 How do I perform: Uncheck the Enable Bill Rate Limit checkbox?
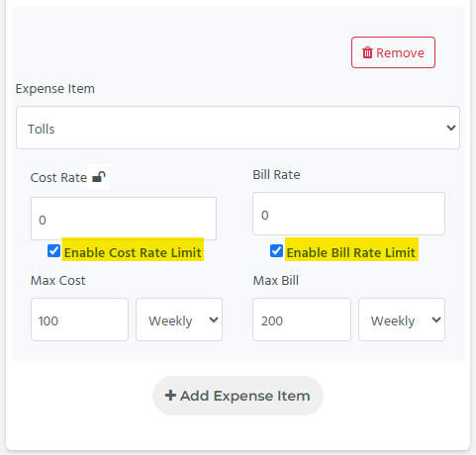pos(276,251)
